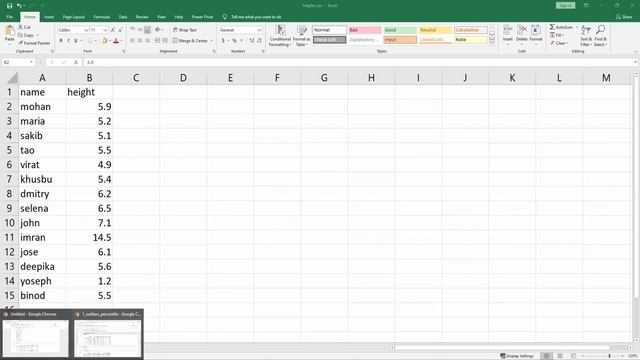Toggle Merge & Center
The height and width of the screenshot is (360, 640).
click(x=190, y=41)
